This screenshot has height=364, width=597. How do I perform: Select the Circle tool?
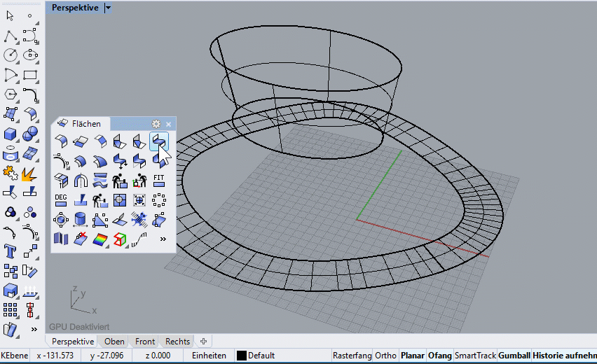[11, 55]
